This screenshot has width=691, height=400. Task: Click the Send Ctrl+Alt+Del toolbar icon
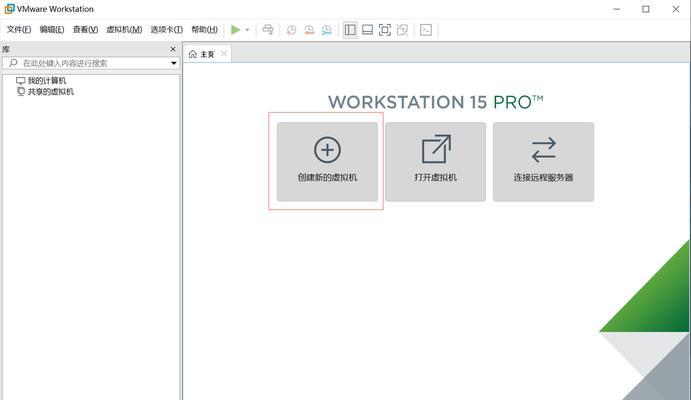pyautogui.click(x=268, y=30)
